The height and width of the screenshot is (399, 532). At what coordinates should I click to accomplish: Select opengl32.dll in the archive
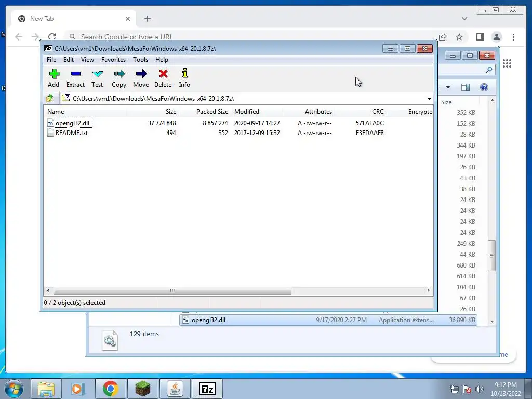coord(73,123)
